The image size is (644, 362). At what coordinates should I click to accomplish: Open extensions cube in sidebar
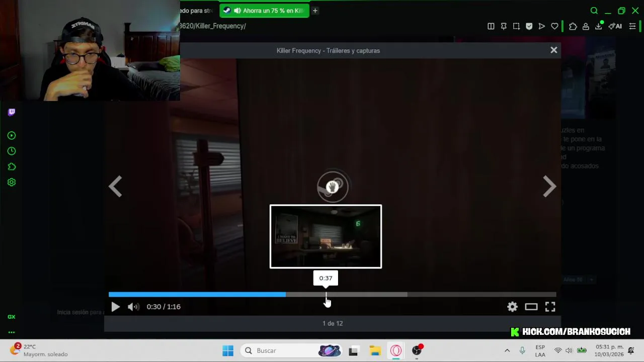click(x=12, y=166)
